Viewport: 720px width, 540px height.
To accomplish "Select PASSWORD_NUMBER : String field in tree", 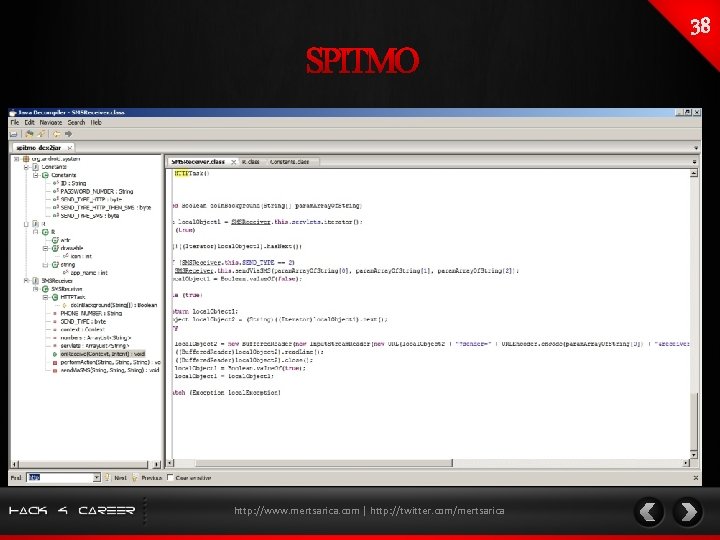I will tap(96, 191).
